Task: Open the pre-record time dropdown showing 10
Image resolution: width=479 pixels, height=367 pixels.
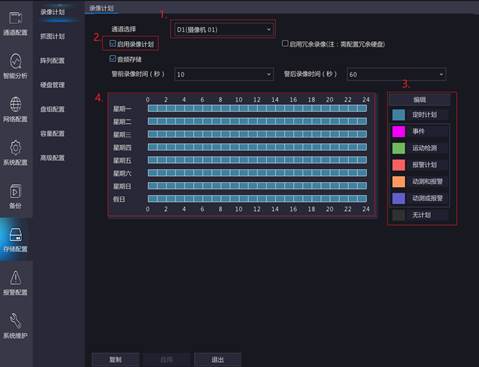Action: (x=224, y=74)
